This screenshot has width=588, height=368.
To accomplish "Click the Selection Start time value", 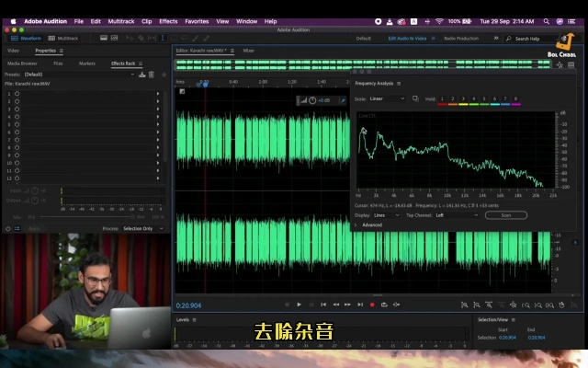I will 507,338.
